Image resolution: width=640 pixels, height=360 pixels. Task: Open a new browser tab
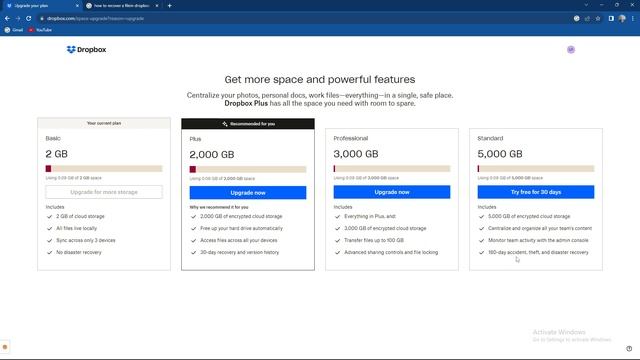click(169, 6)
